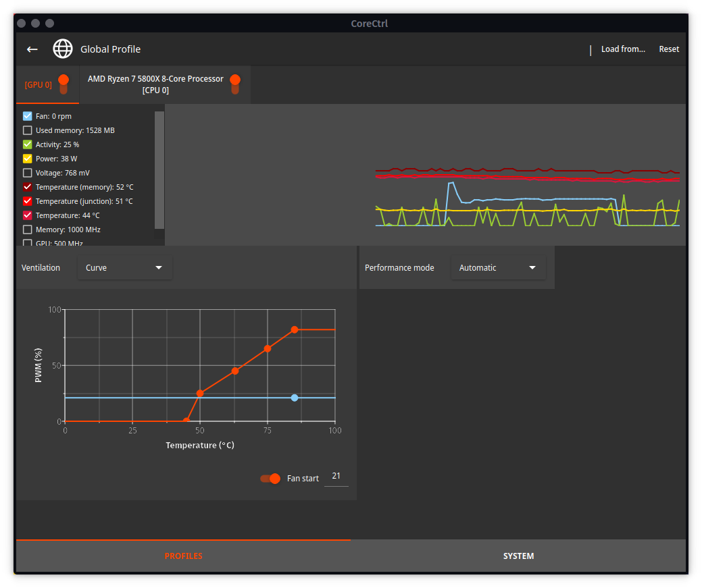Viewport: 702px width, 588px height.
Task: Select the fan curve point at 50°C
Action: point(200,394)
